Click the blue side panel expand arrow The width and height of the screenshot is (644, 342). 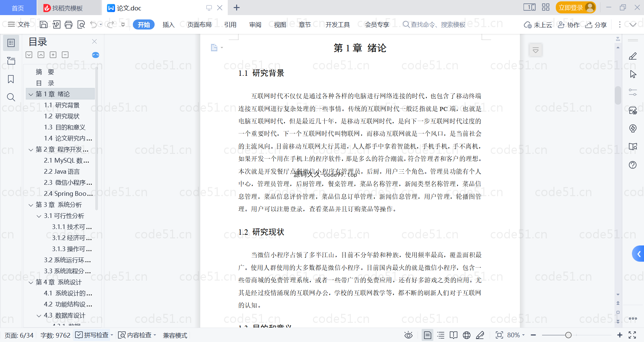[x=638, y=254]
